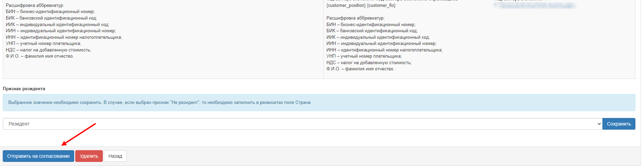Save the resident value with 'Сохранить'
644x166 pixels.
pos(619,124)
